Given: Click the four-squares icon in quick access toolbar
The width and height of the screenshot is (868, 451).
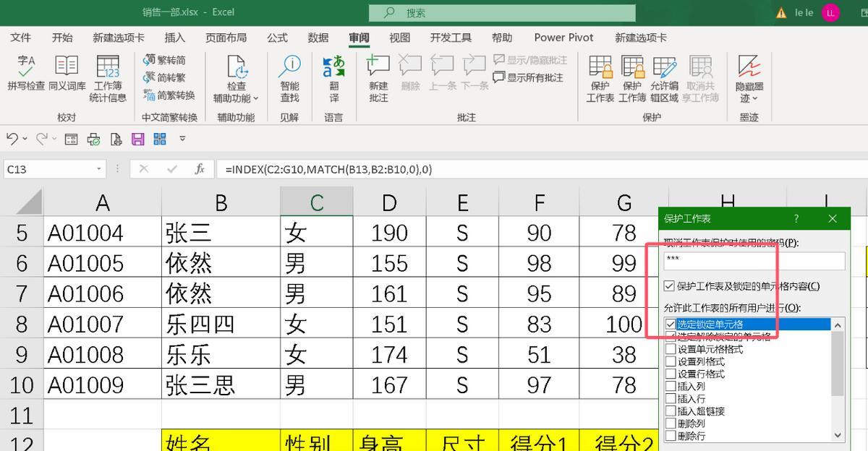Looking at the screenshot, I should (159, 139).
